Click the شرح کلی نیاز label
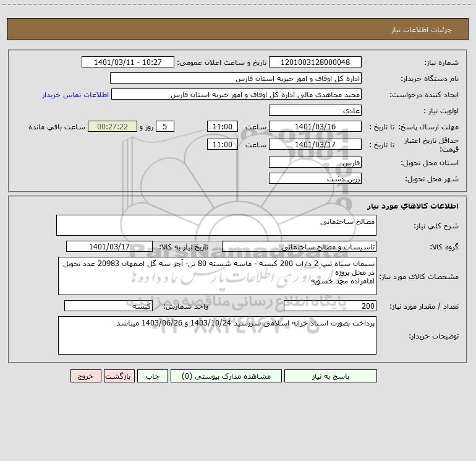This screenshot has height=461, width=476. click(436, 226)
